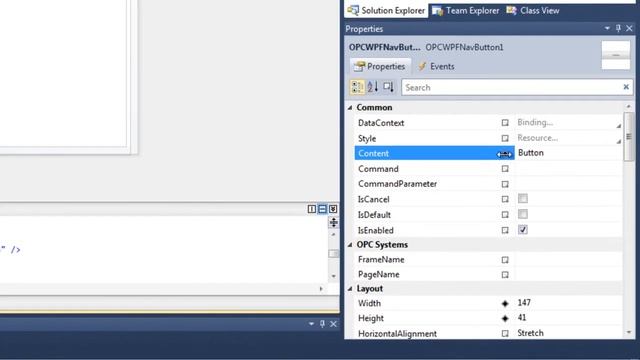Collapse the Common category
640x360 pixels.
(350, 108)
